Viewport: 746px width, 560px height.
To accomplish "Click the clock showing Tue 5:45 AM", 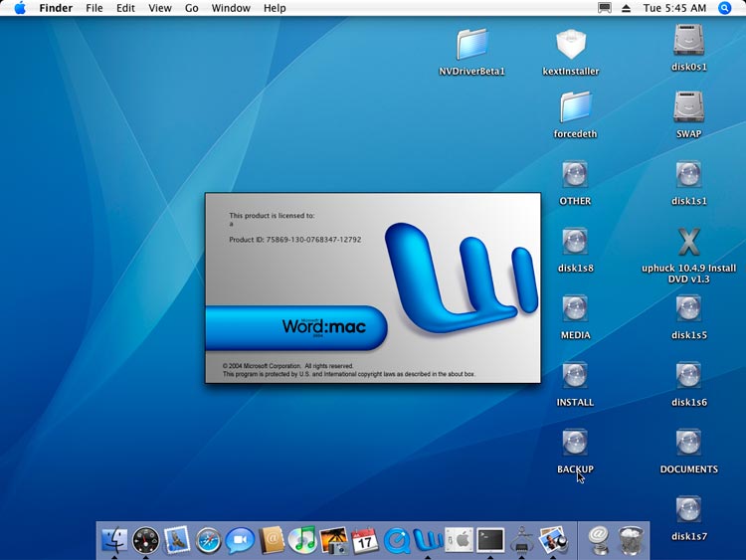I will click(x=674, y=8).
